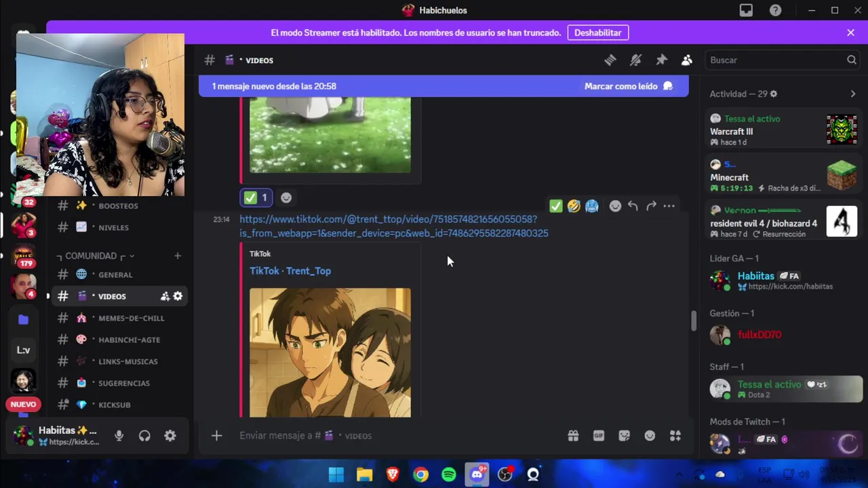Open the tiktok.com video URL link

[x=393, y=226]
